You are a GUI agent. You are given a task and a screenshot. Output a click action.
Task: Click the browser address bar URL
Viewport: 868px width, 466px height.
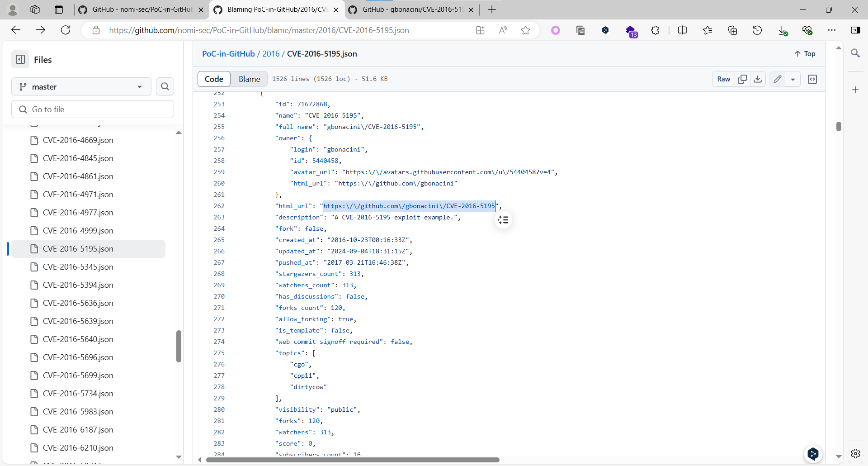(x=259, y=30)
